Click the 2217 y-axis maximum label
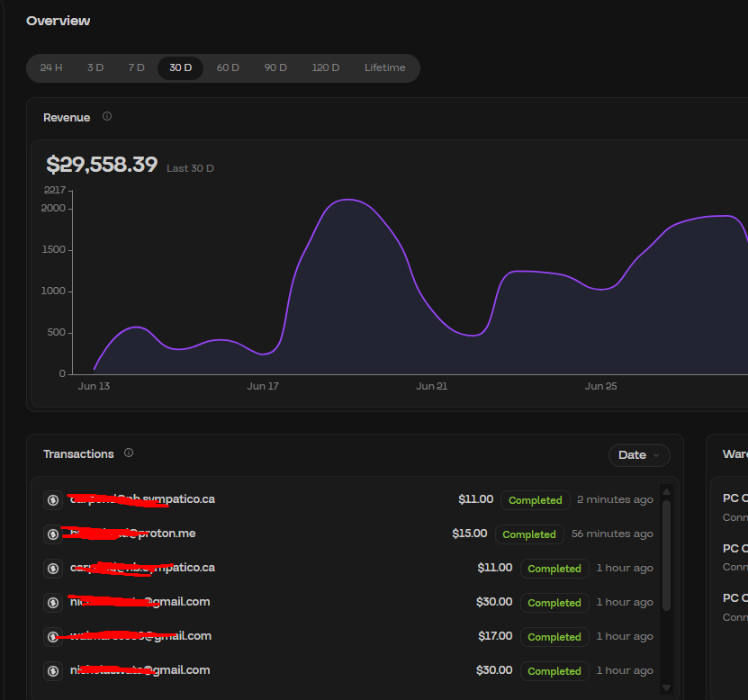748x700 pixels. (55, 190)
